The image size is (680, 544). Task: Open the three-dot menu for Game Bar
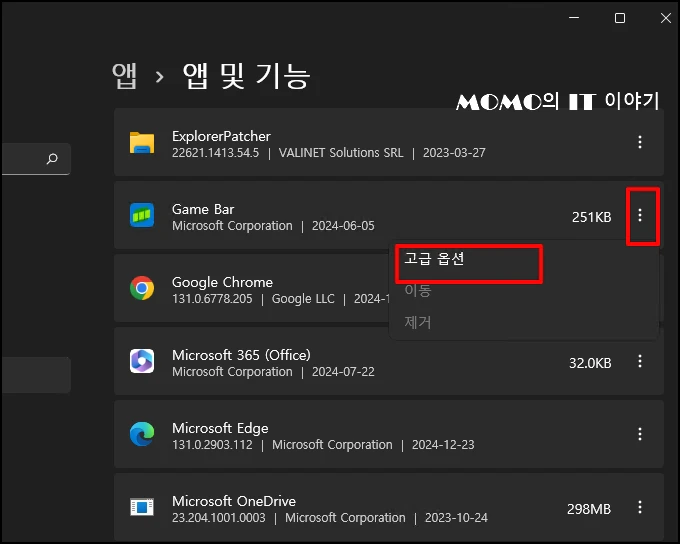point(640,215)
